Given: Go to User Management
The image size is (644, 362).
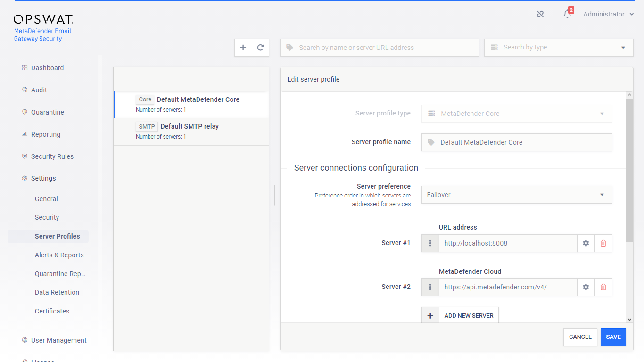Looking at the screenshot, I should [x=59, y=340].
